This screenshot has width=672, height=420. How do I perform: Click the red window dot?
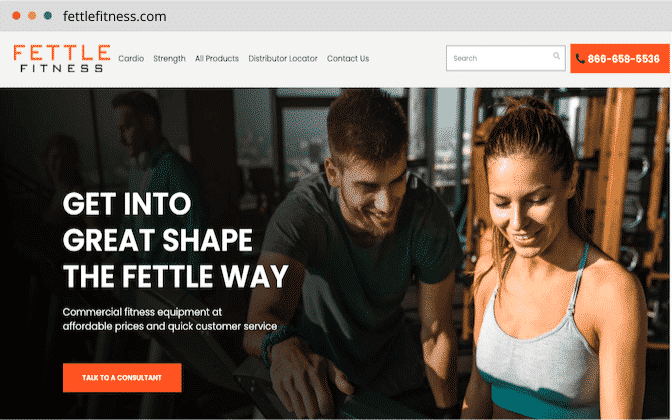click(x=16, y=16)
